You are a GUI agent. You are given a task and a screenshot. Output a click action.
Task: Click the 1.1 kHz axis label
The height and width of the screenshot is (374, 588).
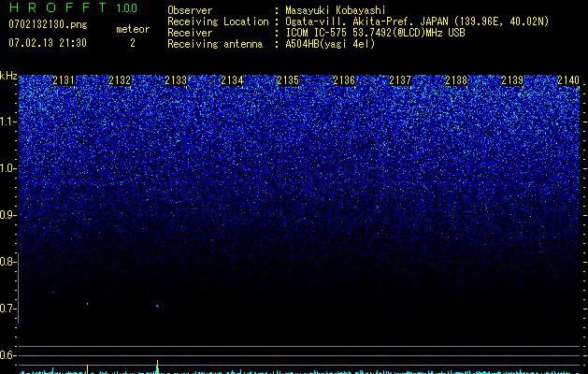(7, 122)
